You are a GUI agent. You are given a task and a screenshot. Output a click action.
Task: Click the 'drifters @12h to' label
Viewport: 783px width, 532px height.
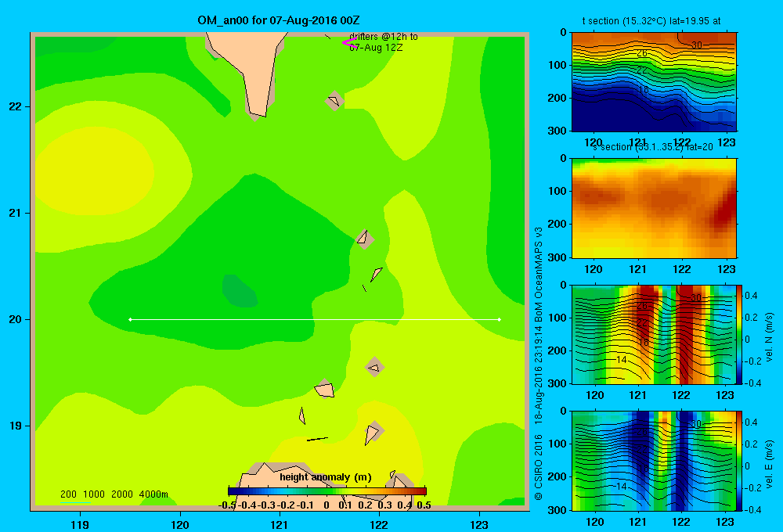pyautogui.click(x=384, y=37)
